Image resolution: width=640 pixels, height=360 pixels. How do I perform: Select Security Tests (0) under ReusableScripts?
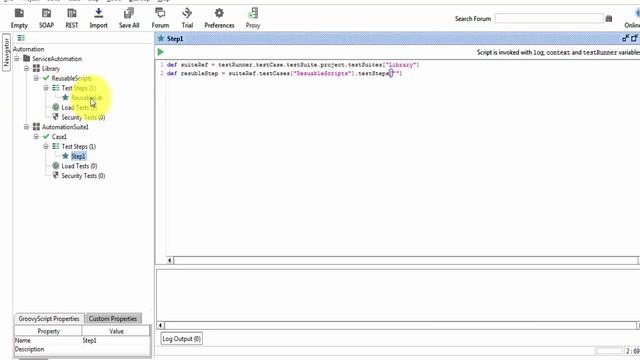click(83, 117)
